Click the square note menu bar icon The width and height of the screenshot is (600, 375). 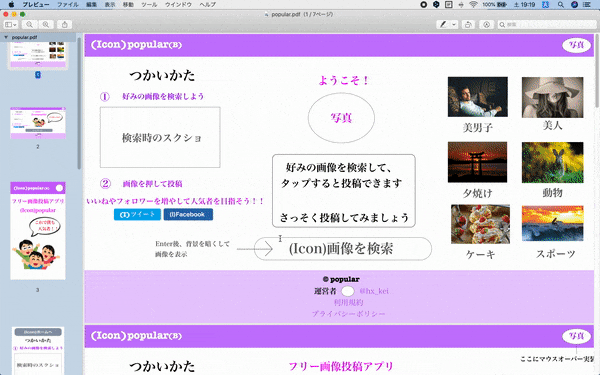[448, 5]
